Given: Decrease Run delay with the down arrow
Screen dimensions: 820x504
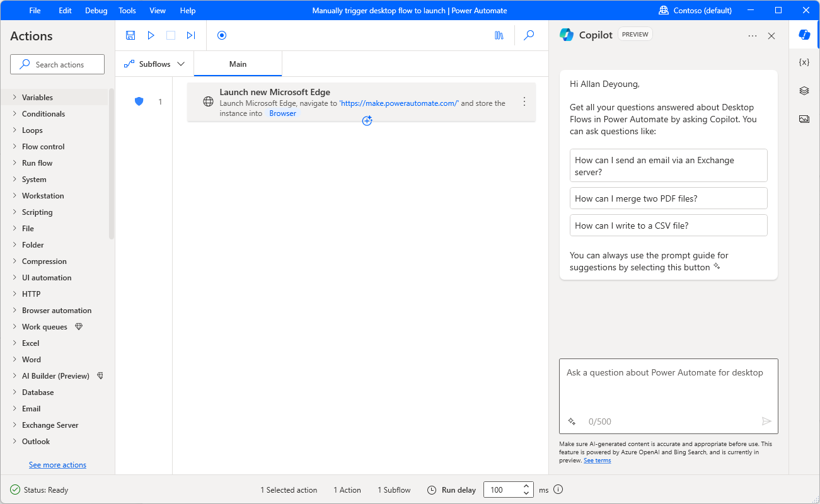Looking at the screenshot, I should [x=526, y=493].
